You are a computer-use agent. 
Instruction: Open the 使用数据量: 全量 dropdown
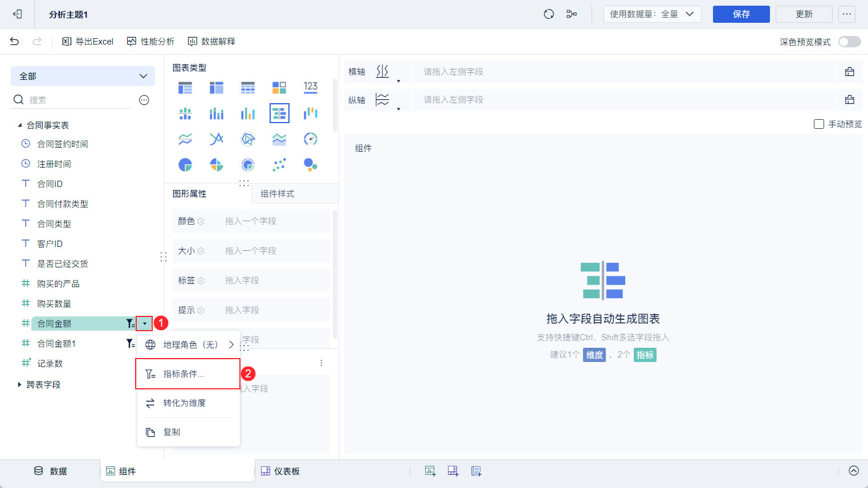click(652, 14)
